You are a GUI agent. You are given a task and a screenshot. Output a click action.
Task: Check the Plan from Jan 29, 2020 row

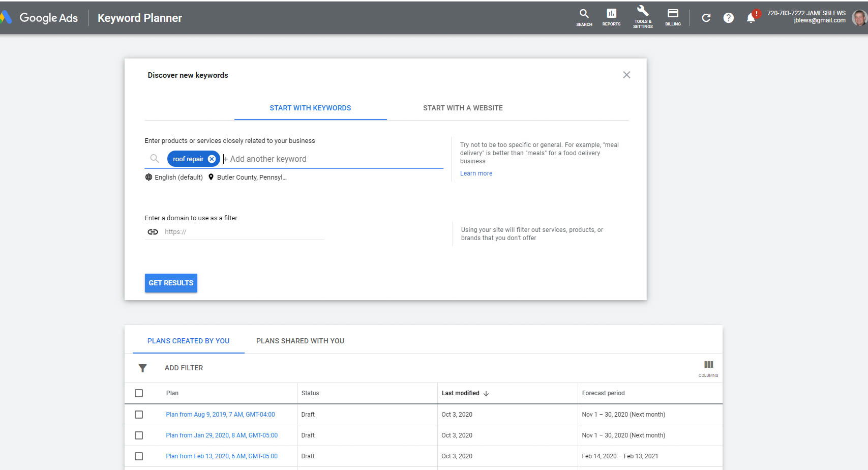pyautogui.click(x=139, y=435)
